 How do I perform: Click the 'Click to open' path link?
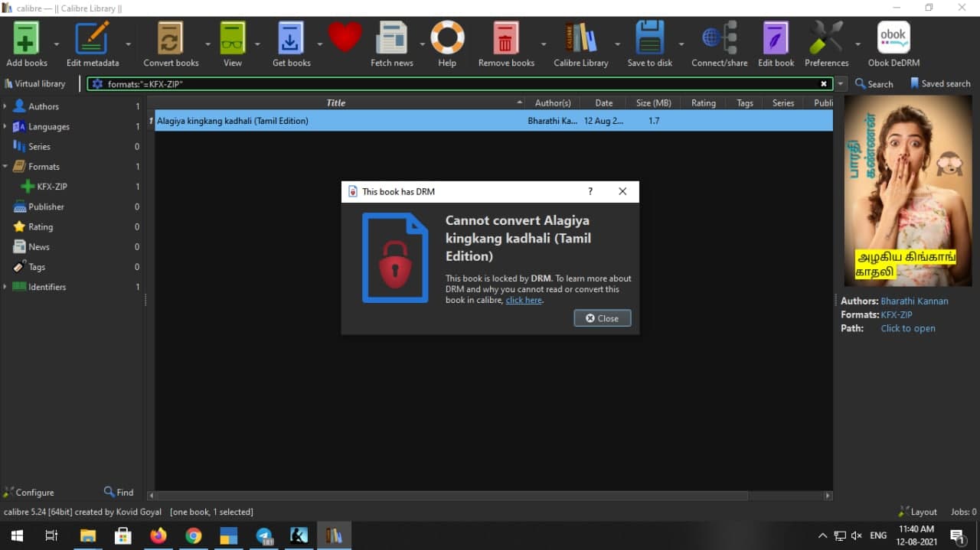(x=908, y=328)
